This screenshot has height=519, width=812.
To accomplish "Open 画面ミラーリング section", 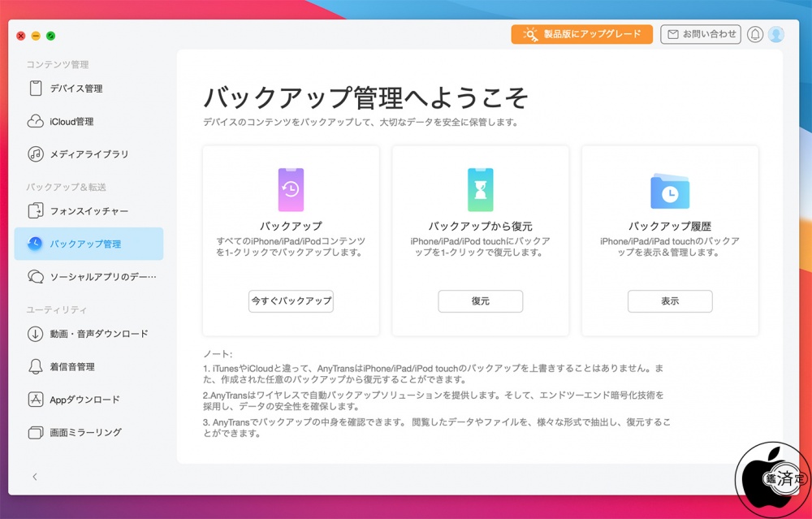I will point(89,432).
